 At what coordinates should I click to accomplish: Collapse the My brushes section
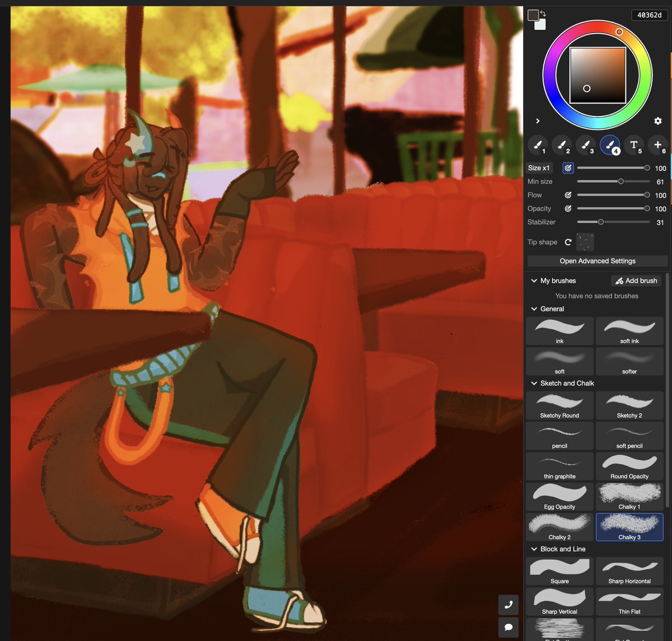[534, 280]
